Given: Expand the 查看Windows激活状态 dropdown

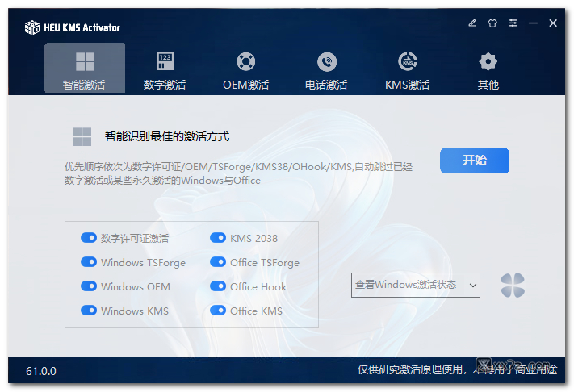Looking at the screenshot, I should tap(416, 285).
